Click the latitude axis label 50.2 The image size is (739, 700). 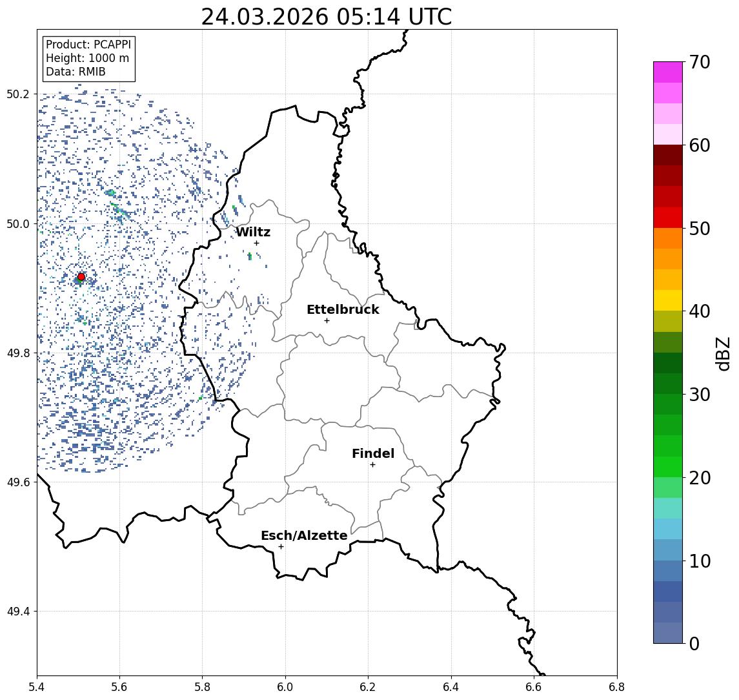click(18, 94)
